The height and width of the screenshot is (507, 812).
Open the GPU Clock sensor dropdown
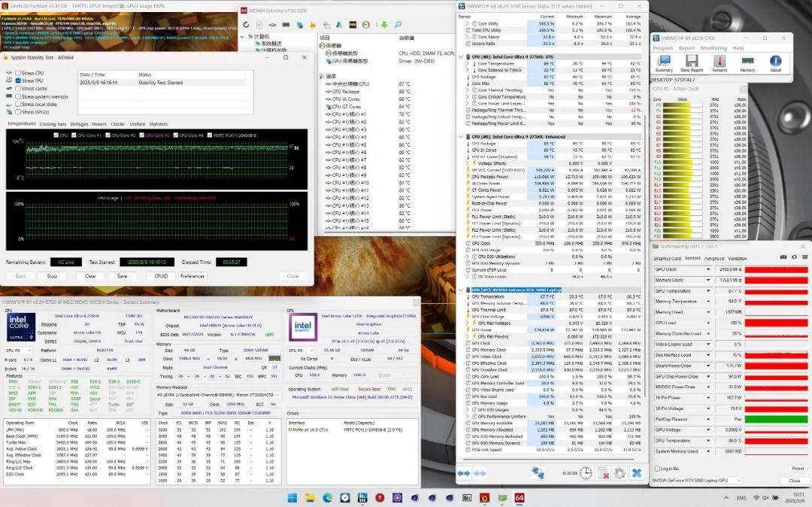pyautogui.click(x=708, y=269)
